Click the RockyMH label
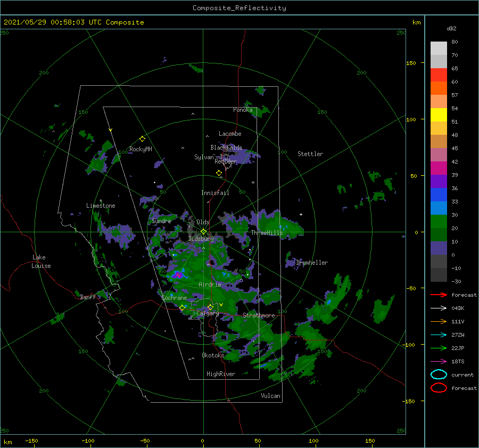This screenshot has width=479, height=448. 141,149
